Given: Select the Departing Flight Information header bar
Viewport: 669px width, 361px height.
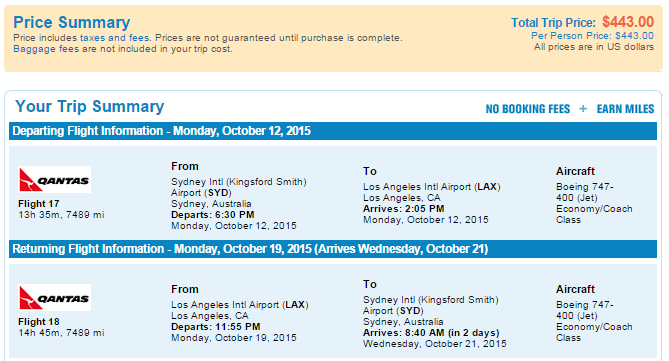Looking at the screenshot, I should click(333, 131).
